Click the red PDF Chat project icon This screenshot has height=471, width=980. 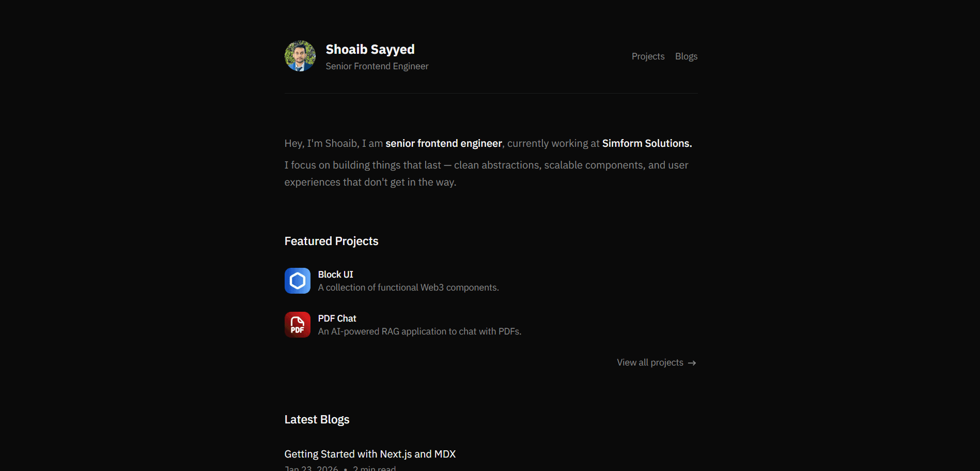click(298, 324)
